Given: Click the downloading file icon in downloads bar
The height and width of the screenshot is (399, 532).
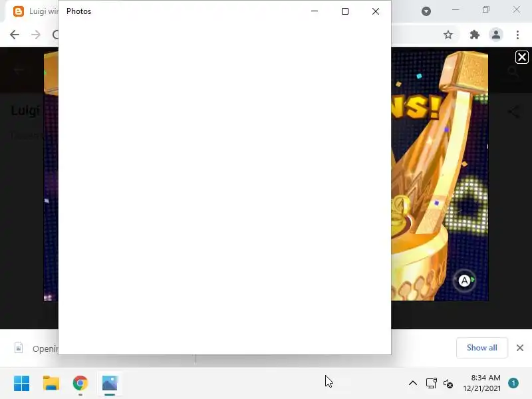Looking at the screenshot, I should click(19, 348).
